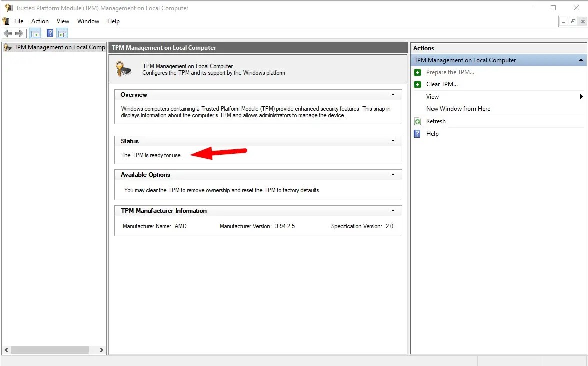588x366 pixels.
Task: Click 'Manufacturer Name: AMD' text
Action: click(154, 226)
